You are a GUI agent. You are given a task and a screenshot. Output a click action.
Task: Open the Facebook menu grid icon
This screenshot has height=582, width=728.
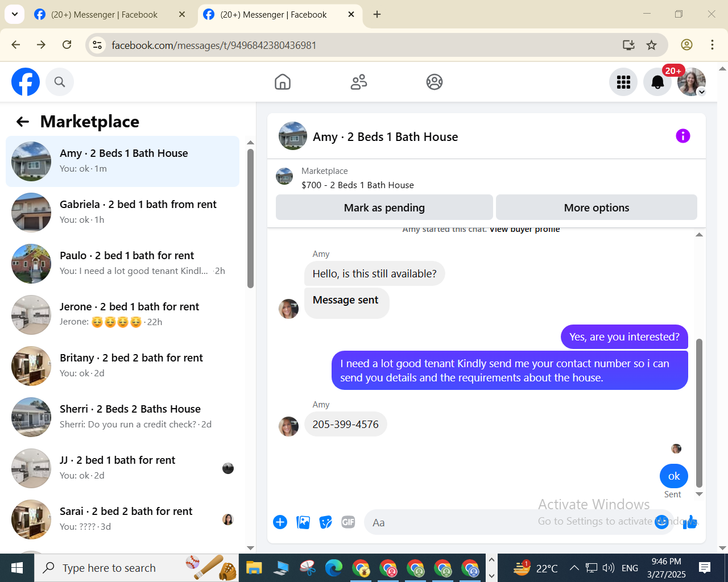coord(623,82)
